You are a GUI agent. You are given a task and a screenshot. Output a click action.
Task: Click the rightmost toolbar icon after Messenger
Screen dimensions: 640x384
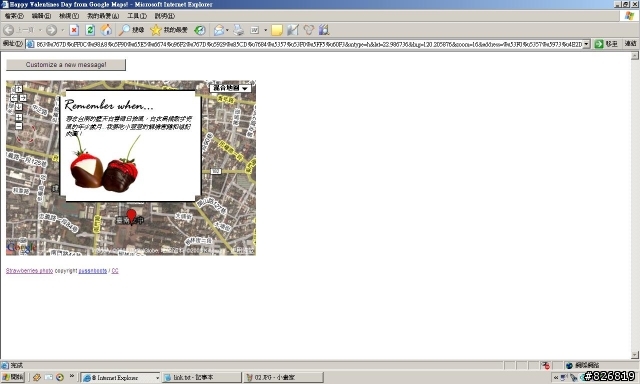pos(324,30)
